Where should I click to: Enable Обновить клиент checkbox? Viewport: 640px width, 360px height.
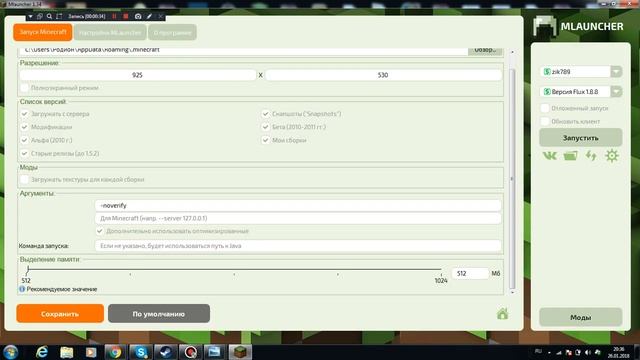[545, 121]
